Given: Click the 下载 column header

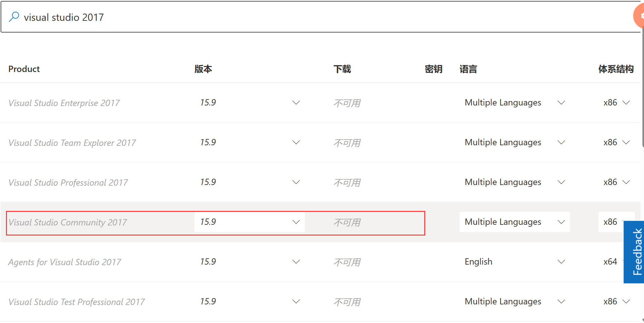Looking at the screenshot, I should coord(342,69).
